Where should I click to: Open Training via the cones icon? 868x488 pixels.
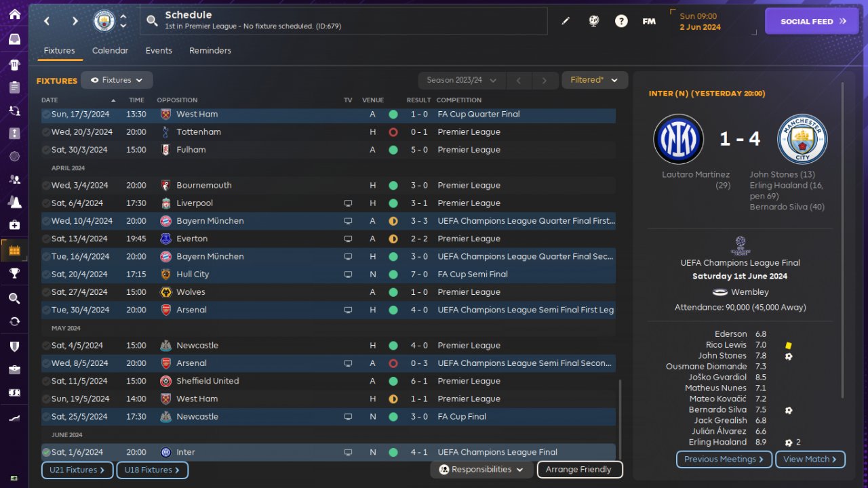click(x=14, y=202)
